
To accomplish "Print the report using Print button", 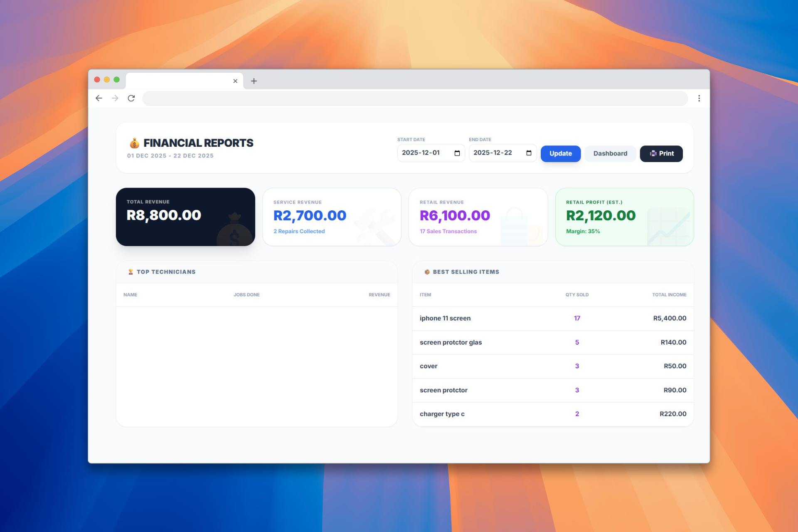I will tap(661, 153).
